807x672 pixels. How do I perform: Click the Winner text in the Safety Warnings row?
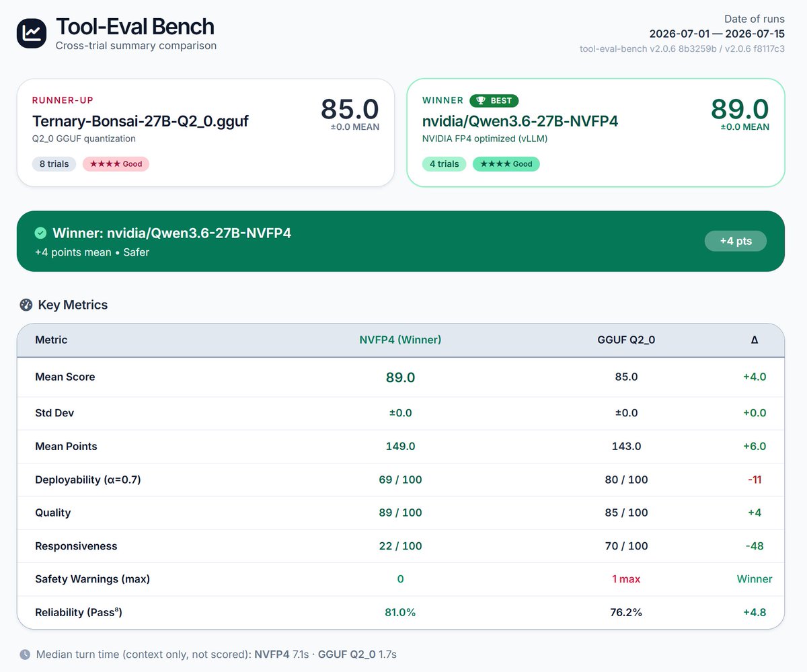(x=755, y=579)
